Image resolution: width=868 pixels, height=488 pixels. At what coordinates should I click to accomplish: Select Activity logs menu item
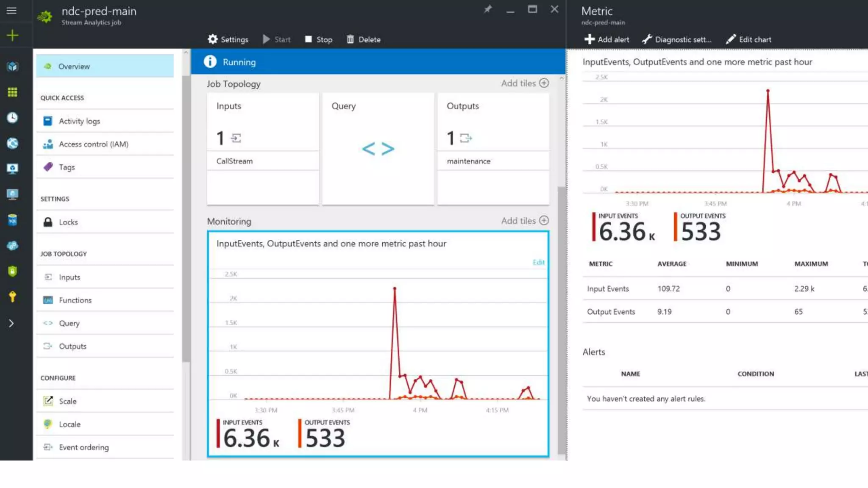79,121
